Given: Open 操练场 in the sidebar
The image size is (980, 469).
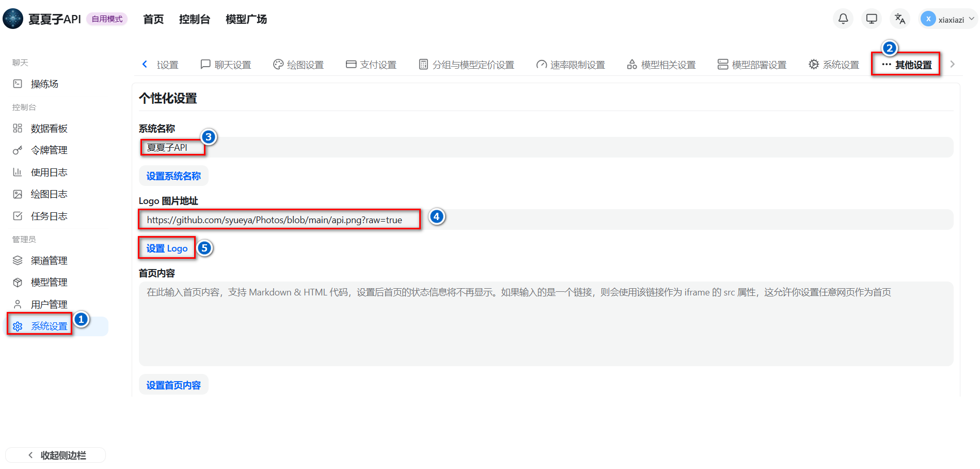Looking at the screenshot, I should (x=44, y=84).
